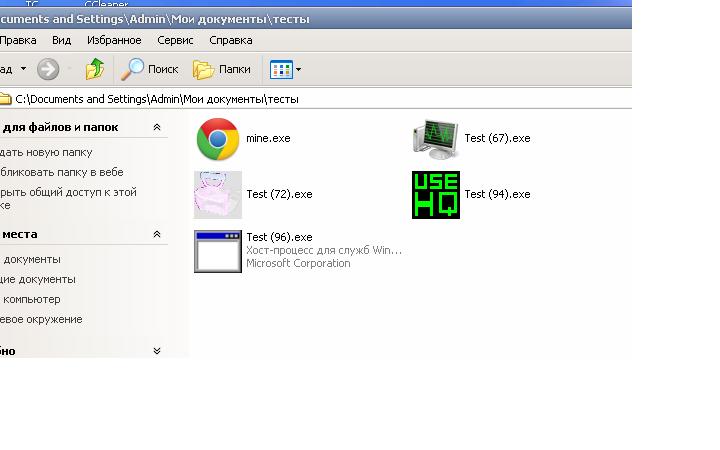The image size is (720, 450).
Task: Click the create new folder link
Action: pyautogui.click(x=46, y=152)
